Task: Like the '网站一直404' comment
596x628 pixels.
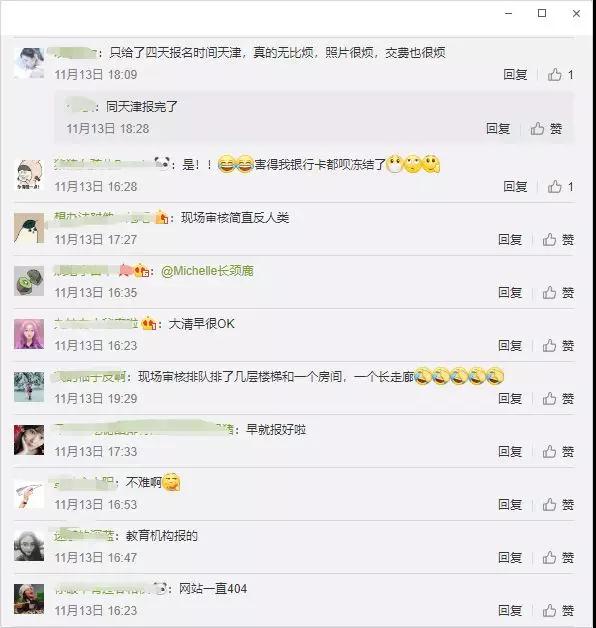Action: [x=558, y=610]
